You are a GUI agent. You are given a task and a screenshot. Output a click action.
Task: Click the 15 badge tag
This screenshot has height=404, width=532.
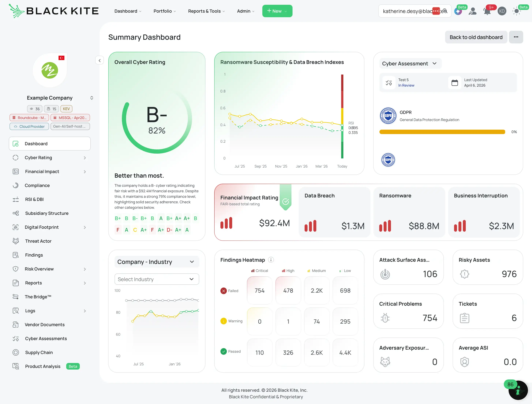(x=51, y=109)
